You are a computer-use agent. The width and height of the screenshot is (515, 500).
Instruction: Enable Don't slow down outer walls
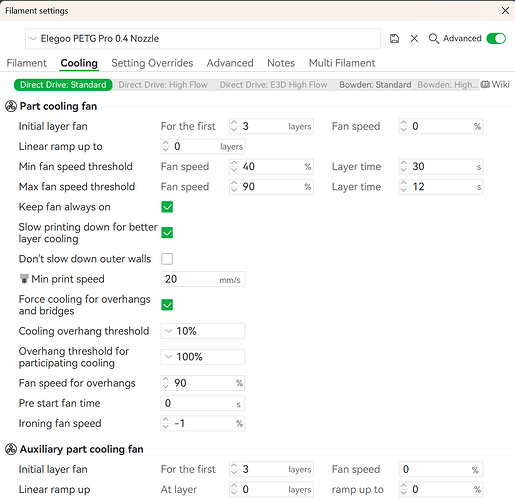coord(167,259)
